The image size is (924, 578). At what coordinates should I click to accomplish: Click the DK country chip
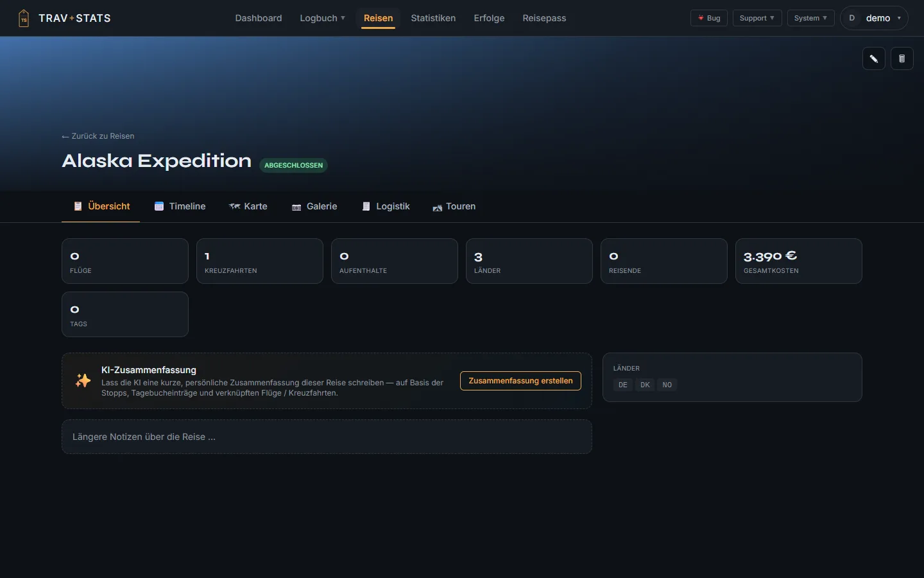point(646,385)
